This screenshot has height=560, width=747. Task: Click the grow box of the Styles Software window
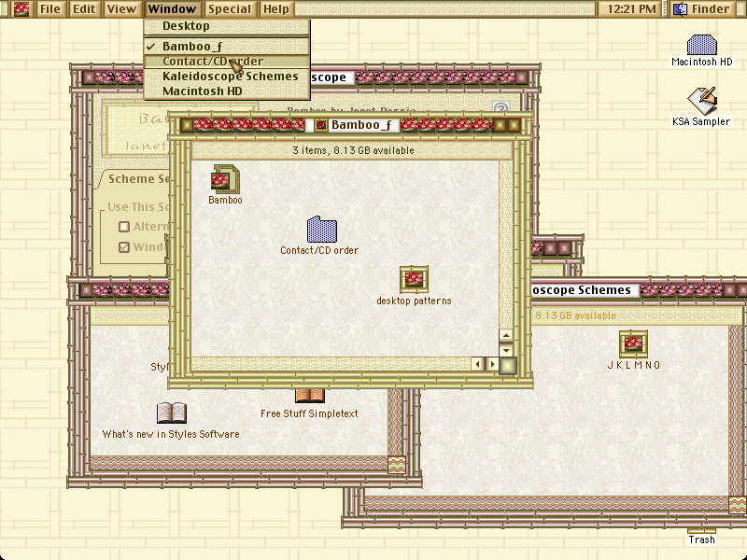pyautogui.click(x=396, y=465)
